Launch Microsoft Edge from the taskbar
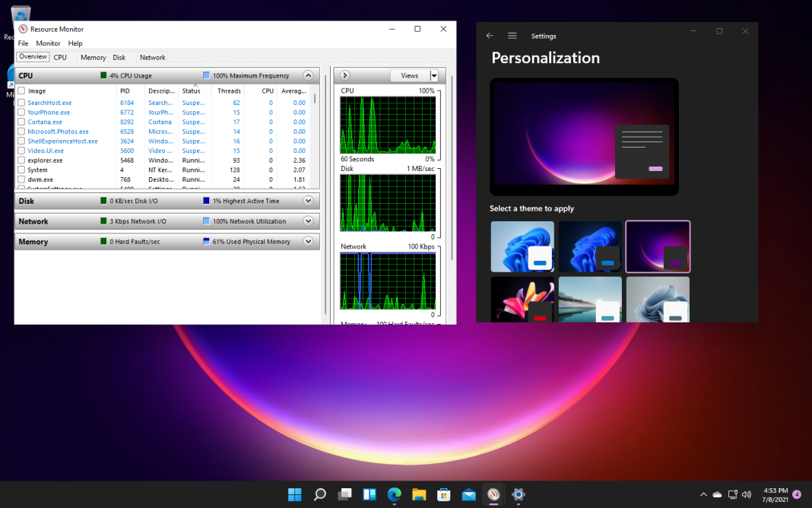The height and width of the screenshot is (508, 812). point(394,494)
